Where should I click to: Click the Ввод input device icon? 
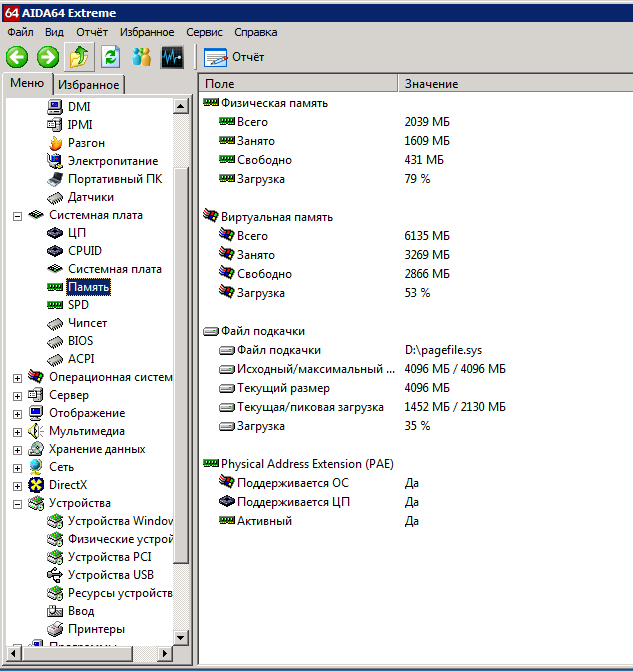coord(55,611)
